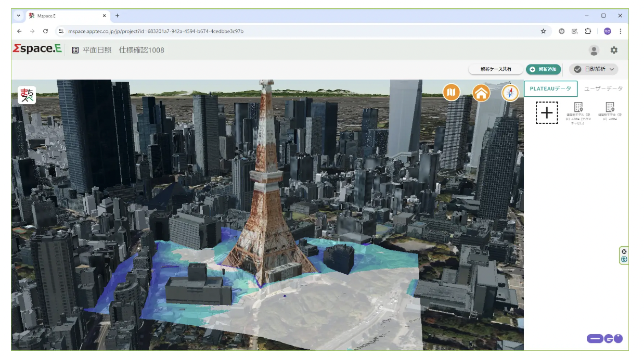This screenshot has width=644, height=357.
Task: Switch to the PLATEAUデータ tab
Action: 550,88
